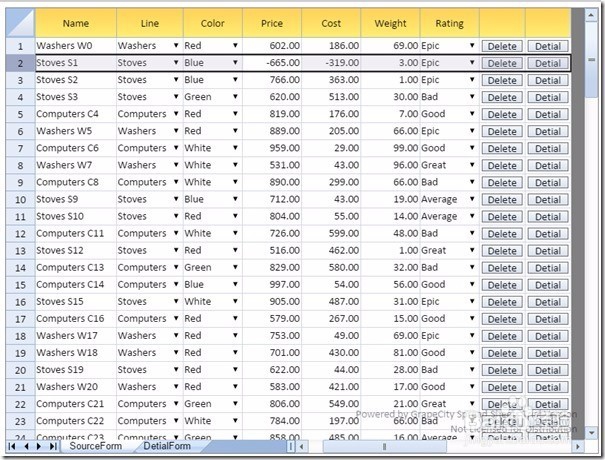Select row header 2
605x460 pixels.
[20, 63]
